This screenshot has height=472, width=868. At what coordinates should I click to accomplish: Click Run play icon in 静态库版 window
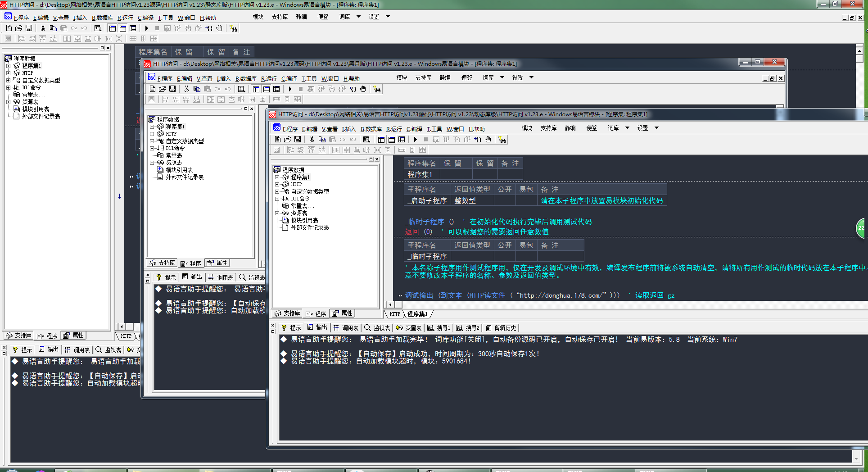[147, 28]
